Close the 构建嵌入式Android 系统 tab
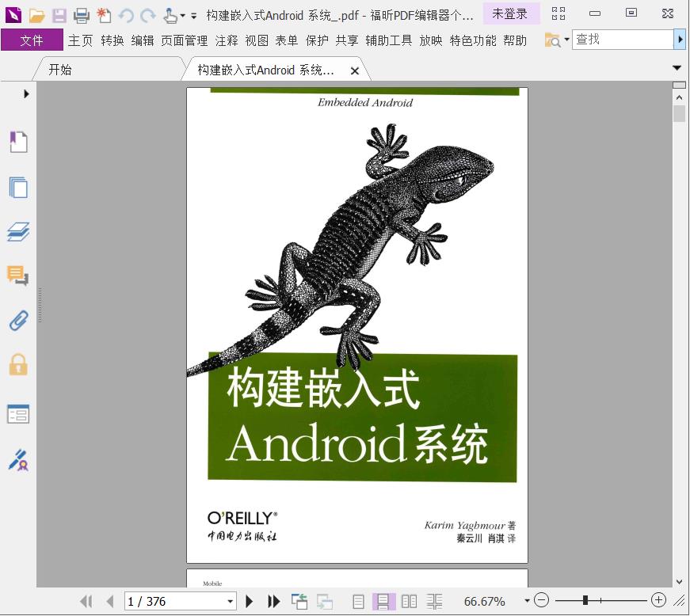The width and height of the screenshot is (690, 616). (355, 70)
